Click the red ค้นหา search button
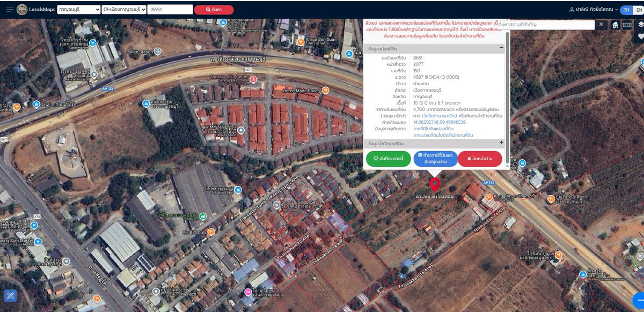 click(x=214, y=10)
